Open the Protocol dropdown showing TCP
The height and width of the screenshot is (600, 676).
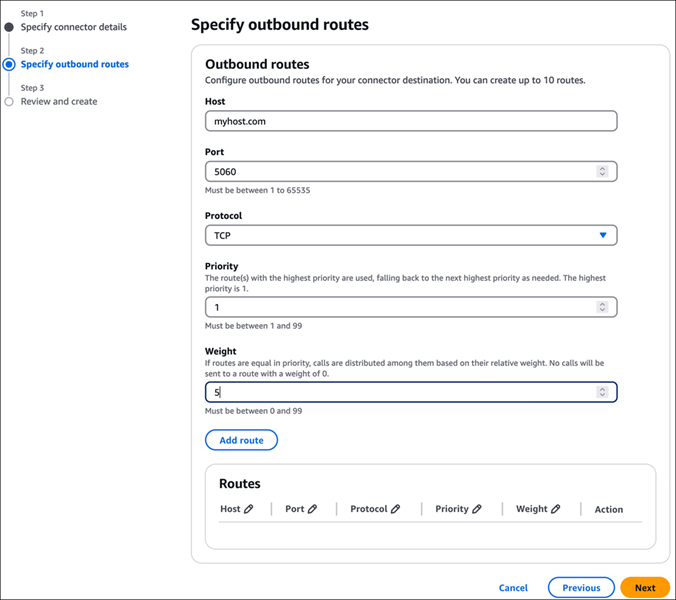411,235
